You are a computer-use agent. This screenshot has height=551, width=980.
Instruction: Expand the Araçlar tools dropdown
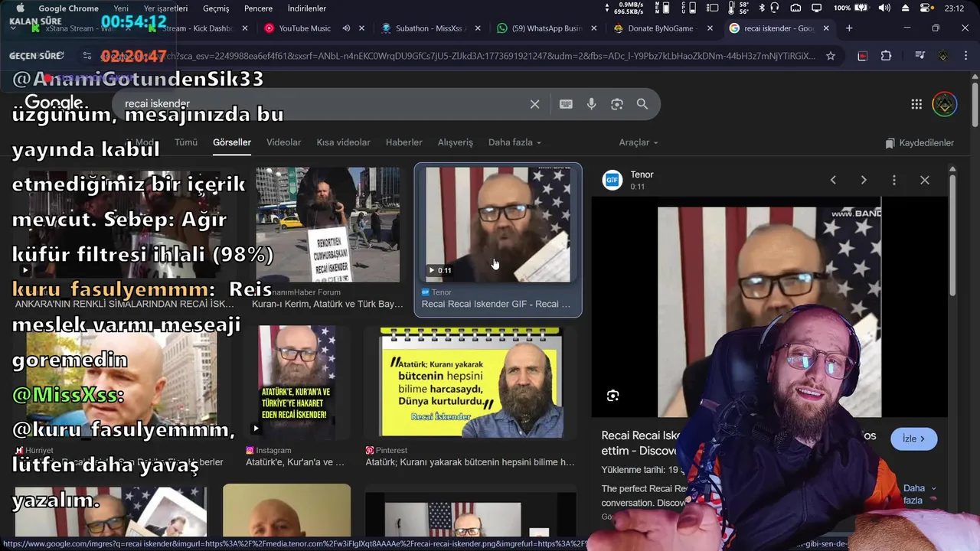pyautogui.click(x=639, y=142)
